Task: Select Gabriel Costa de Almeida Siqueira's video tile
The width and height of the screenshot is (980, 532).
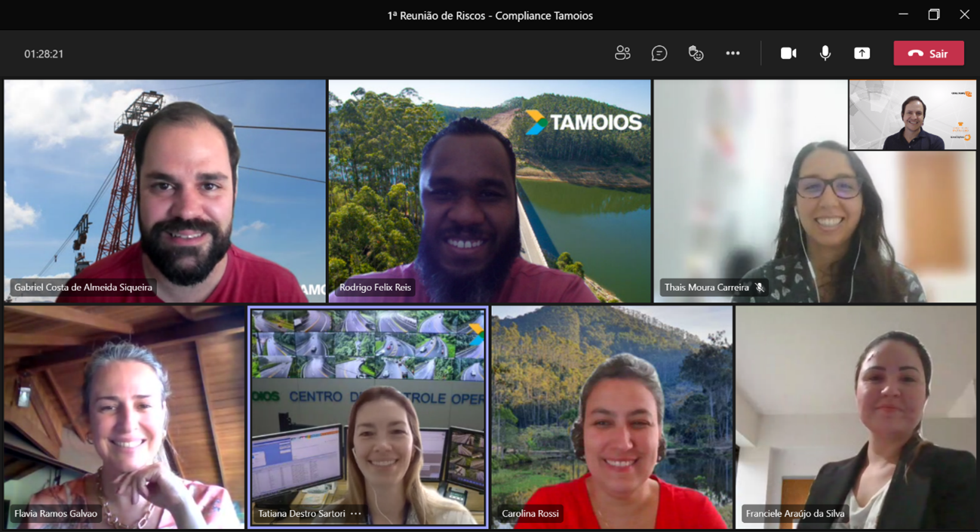Action: point(164,189)
